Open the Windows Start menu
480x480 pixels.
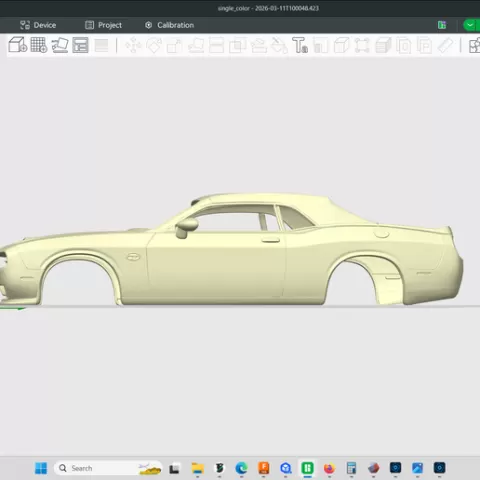(41, 468)
